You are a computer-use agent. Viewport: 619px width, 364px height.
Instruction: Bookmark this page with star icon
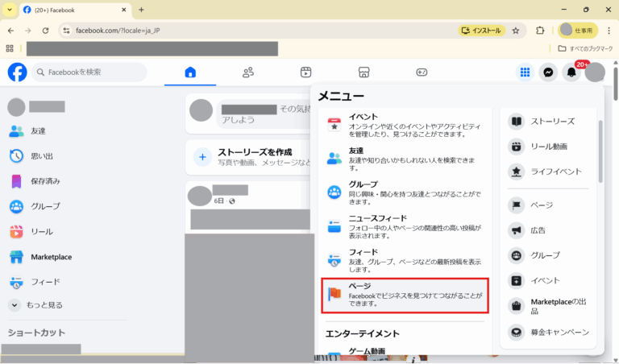click(516, 31)
